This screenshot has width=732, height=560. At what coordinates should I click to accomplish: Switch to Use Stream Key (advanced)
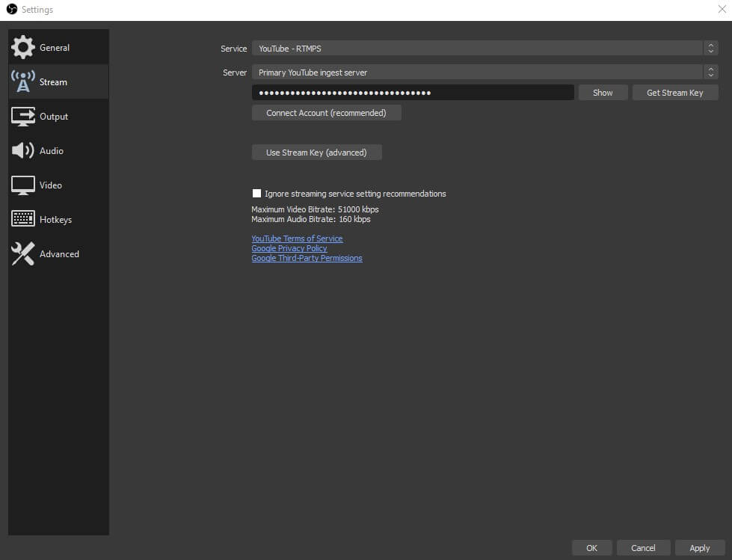[x=316, y=152]
